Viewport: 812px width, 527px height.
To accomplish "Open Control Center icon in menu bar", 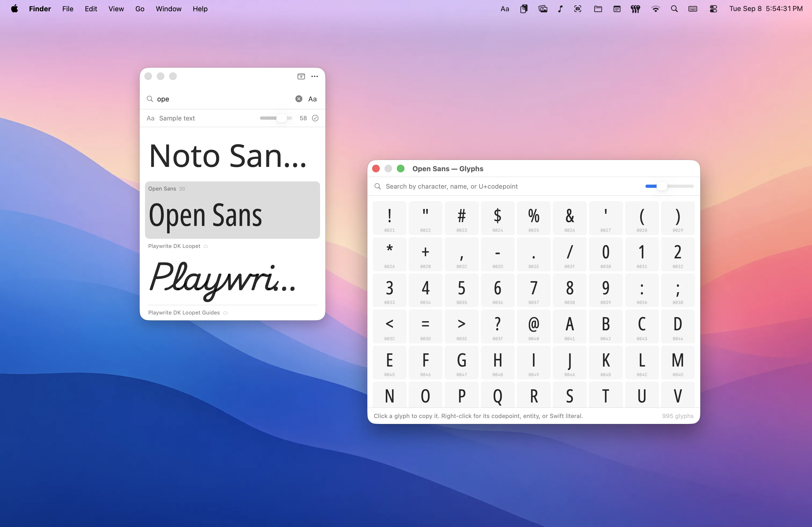I will (713, 9).
